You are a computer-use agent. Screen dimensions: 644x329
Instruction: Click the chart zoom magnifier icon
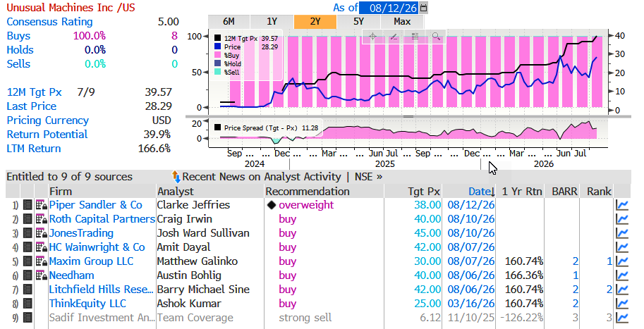(x=436, y=37)
